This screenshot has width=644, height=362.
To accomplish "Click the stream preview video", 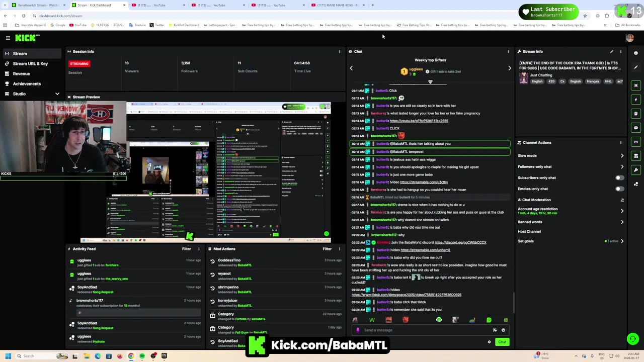I will tap(206, 171).
